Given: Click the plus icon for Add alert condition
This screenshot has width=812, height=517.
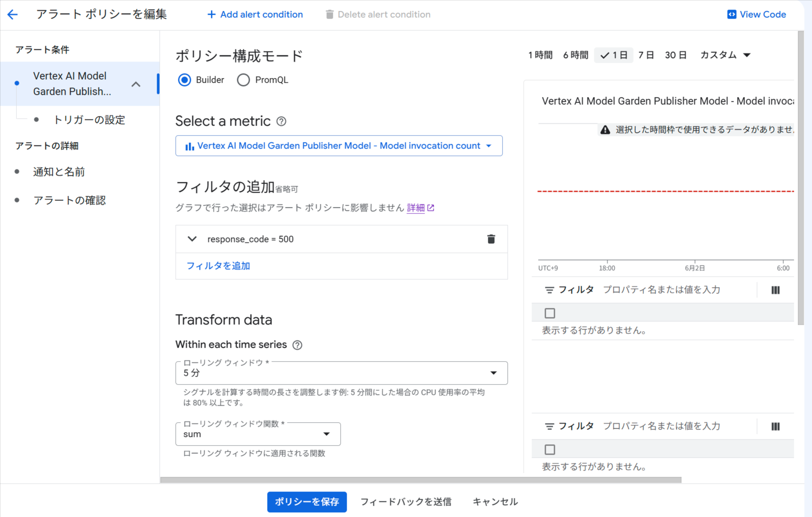Looking at the screenshot, I should pyautogui.click(x=211, y=14).
